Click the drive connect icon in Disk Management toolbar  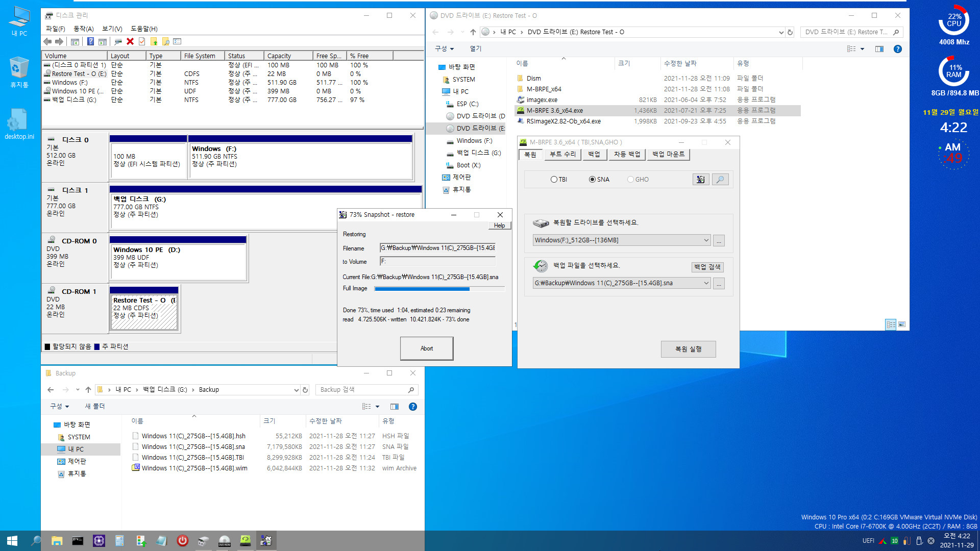click(118, 42)
